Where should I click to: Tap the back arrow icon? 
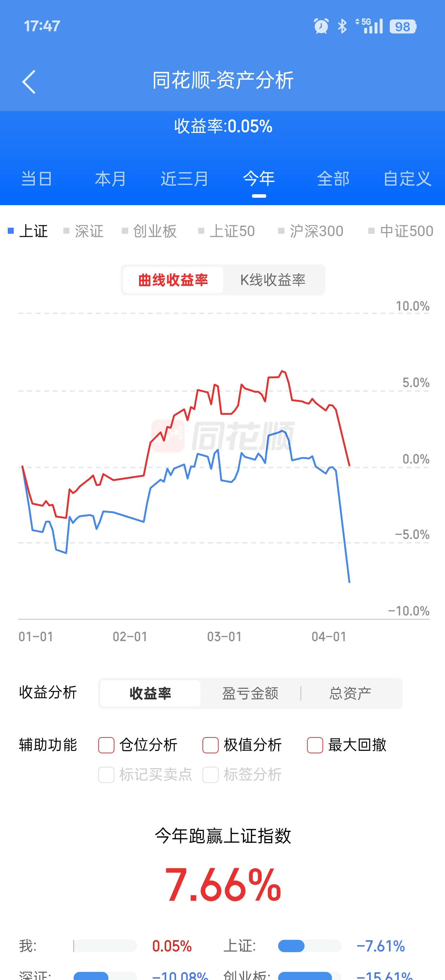pyautogui.click(x=29, y=81)
